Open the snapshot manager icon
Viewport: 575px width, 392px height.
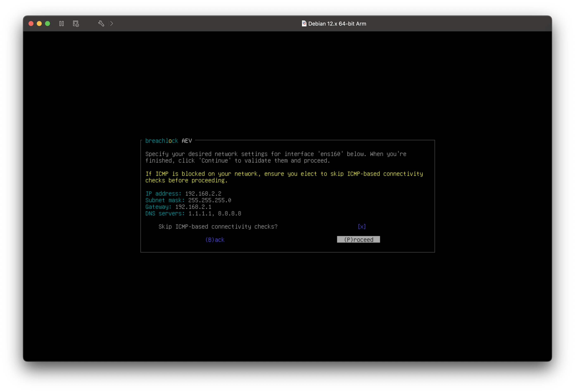[76, 24]
